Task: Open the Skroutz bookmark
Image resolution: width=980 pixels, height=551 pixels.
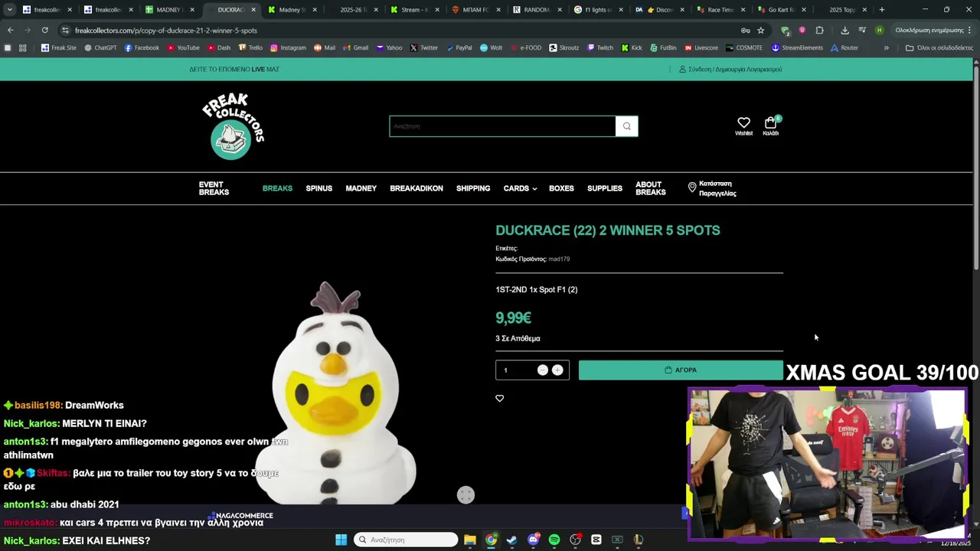Action: 563,47
